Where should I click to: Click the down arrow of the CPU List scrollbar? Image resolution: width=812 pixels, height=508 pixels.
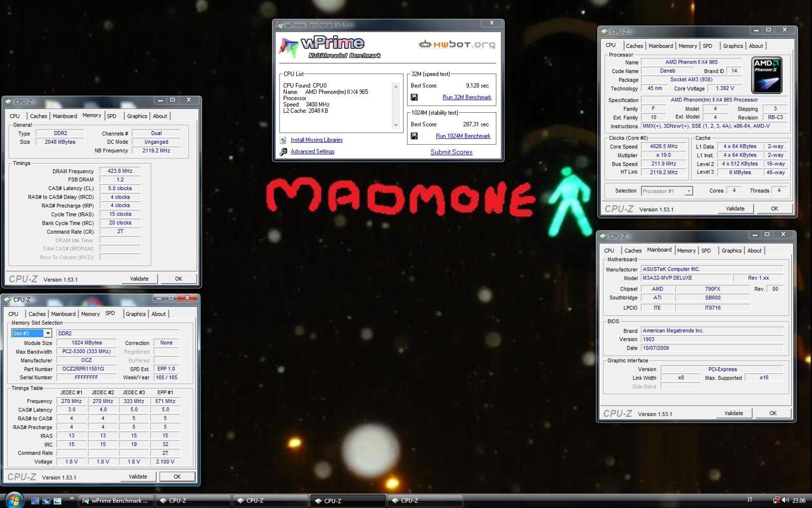point(396,125)
